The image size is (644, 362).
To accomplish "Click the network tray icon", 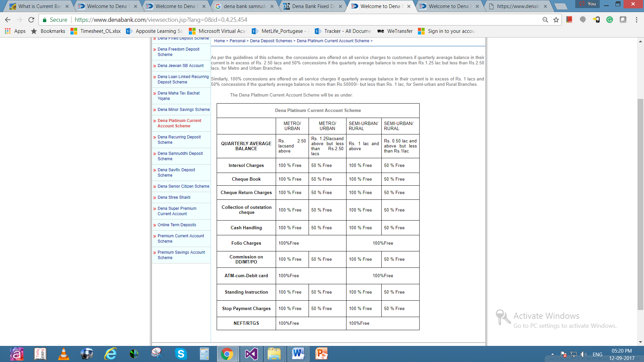I will click(574, 354).
